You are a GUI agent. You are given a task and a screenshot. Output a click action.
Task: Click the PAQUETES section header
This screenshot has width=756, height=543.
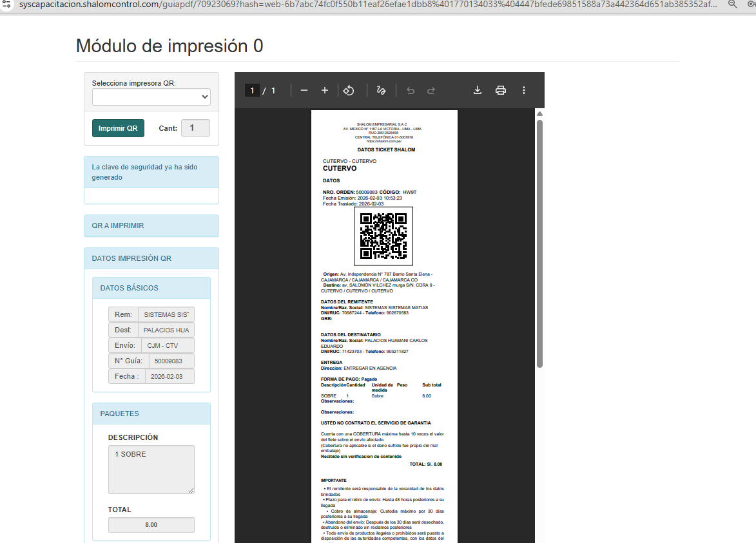pos(151,414)
